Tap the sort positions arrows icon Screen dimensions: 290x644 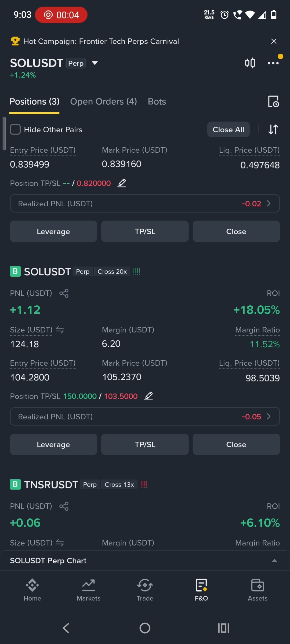click(x=273, y=130)
